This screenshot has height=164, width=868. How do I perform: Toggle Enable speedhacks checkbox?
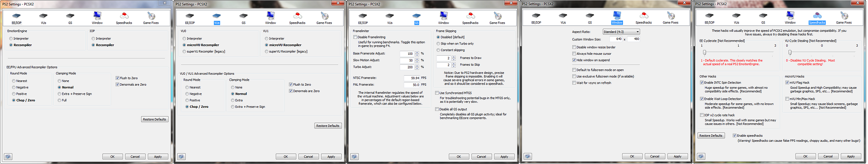tap(747, 135)
